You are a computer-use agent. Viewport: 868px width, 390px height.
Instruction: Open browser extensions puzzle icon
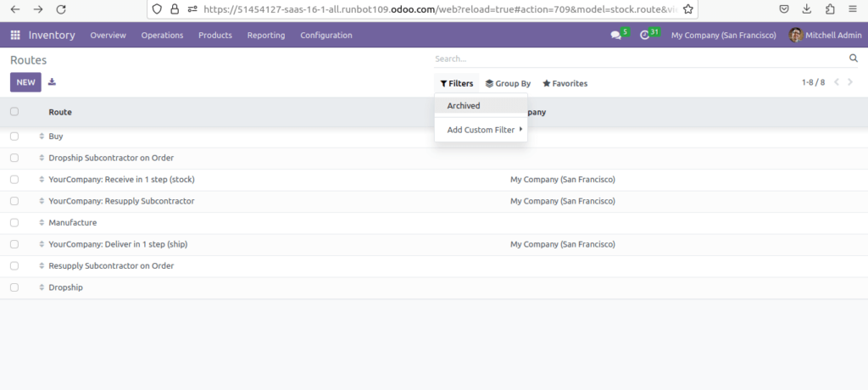(830, 8)
